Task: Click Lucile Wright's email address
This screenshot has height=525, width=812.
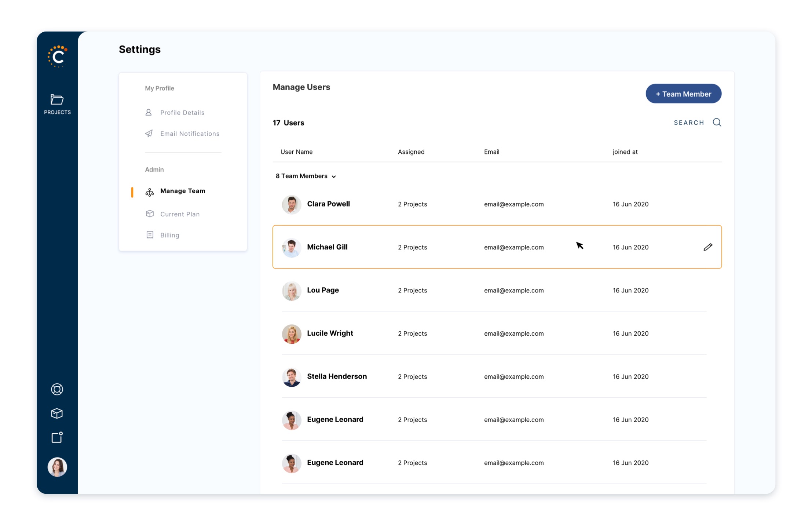Action: (x=514, y=333)
